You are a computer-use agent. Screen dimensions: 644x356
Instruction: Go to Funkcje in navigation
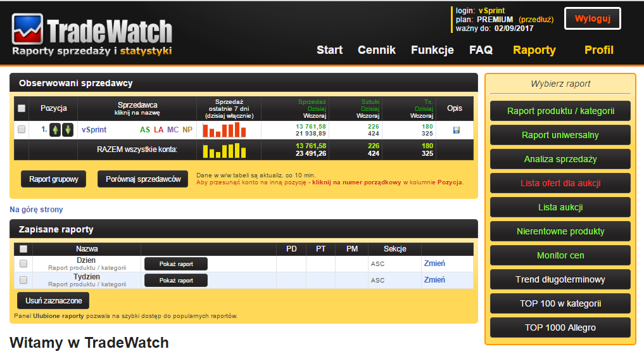coord(432,50)
